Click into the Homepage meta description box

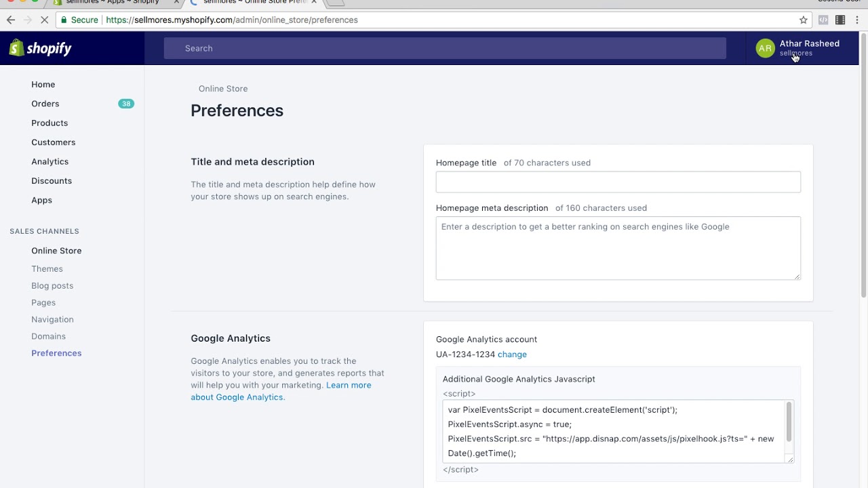[618, 247]
